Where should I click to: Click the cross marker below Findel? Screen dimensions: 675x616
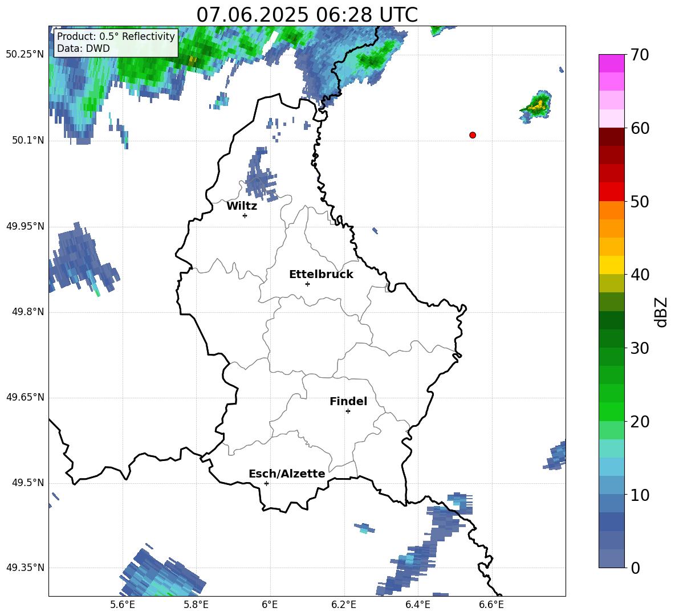348,411
